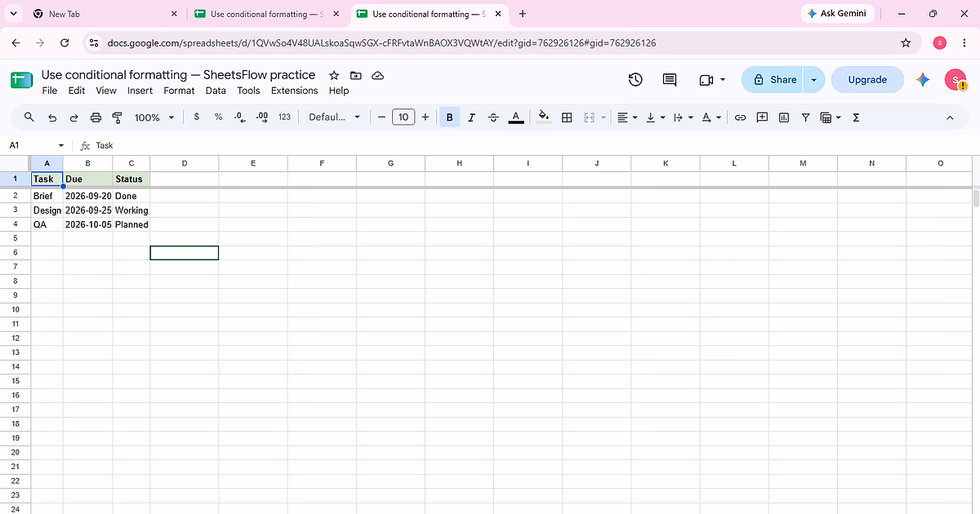Open the borders tool
The height and width of the screenshot is (514, 980).
[567, 117]
